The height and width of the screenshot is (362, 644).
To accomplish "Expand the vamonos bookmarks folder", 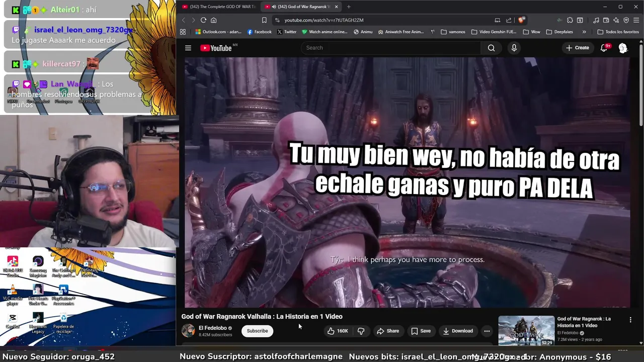I will 453,32.
